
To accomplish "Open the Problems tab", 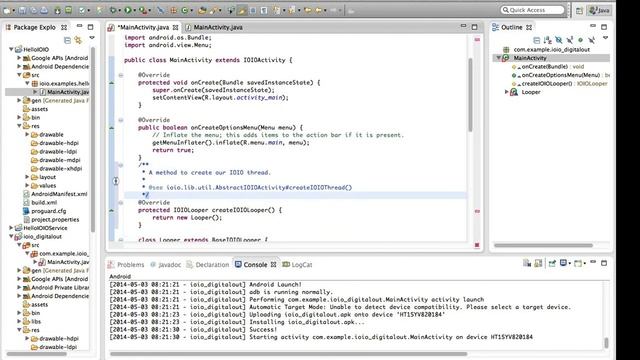I will [126, 264].
